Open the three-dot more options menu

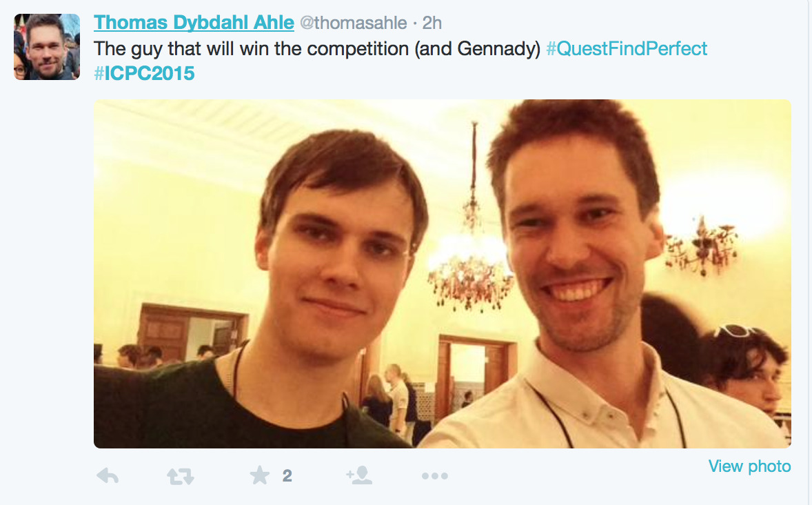435,475
